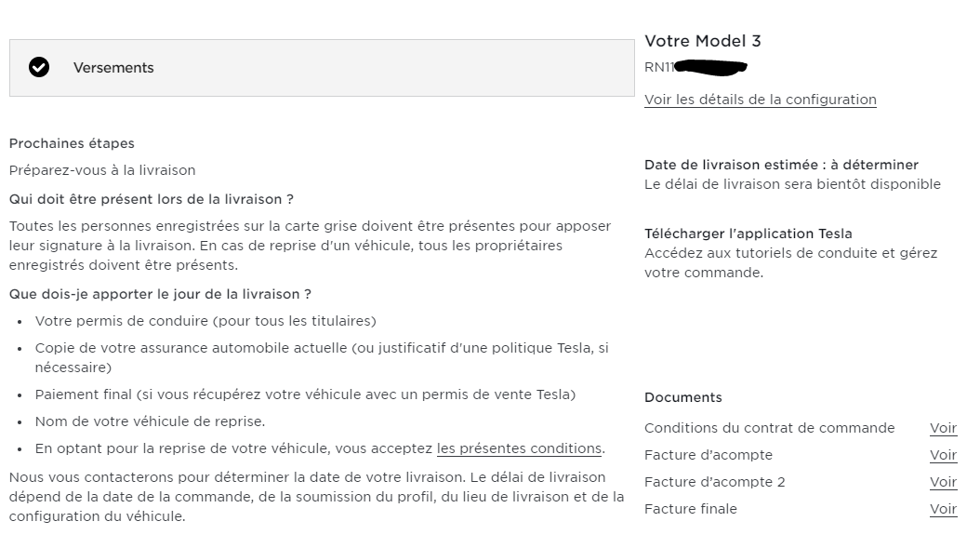Viewport: 980px width, 548px height.
Task: Click 'Qui doit être présent' question heading
Action: tap(152, 199)
